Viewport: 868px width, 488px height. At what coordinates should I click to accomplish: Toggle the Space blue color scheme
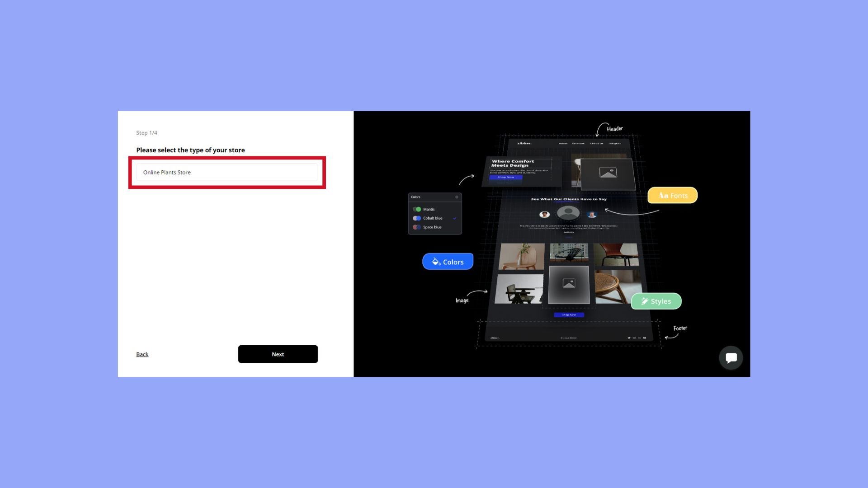click(417, 227)
